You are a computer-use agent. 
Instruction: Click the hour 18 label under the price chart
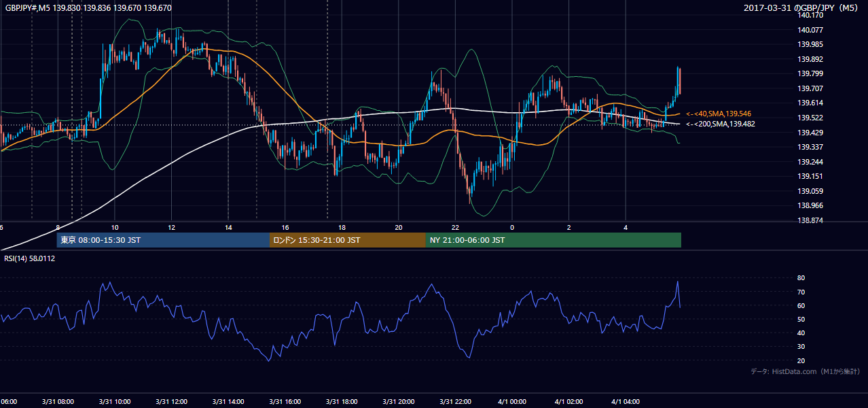(x=342, y=227)
